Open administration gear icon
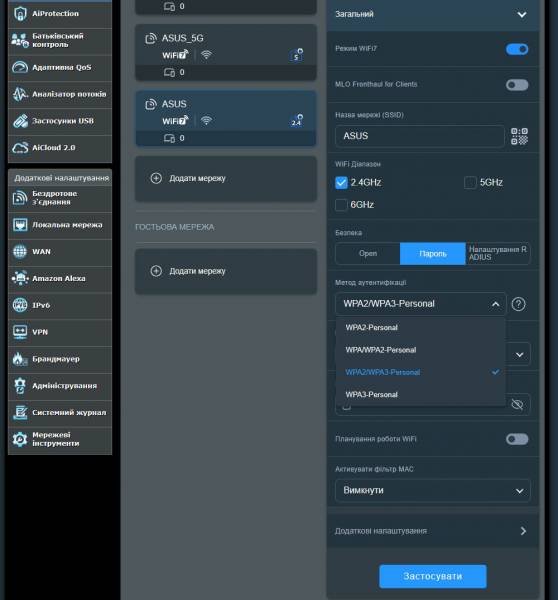The image size is (558, 600). (20, 386)
